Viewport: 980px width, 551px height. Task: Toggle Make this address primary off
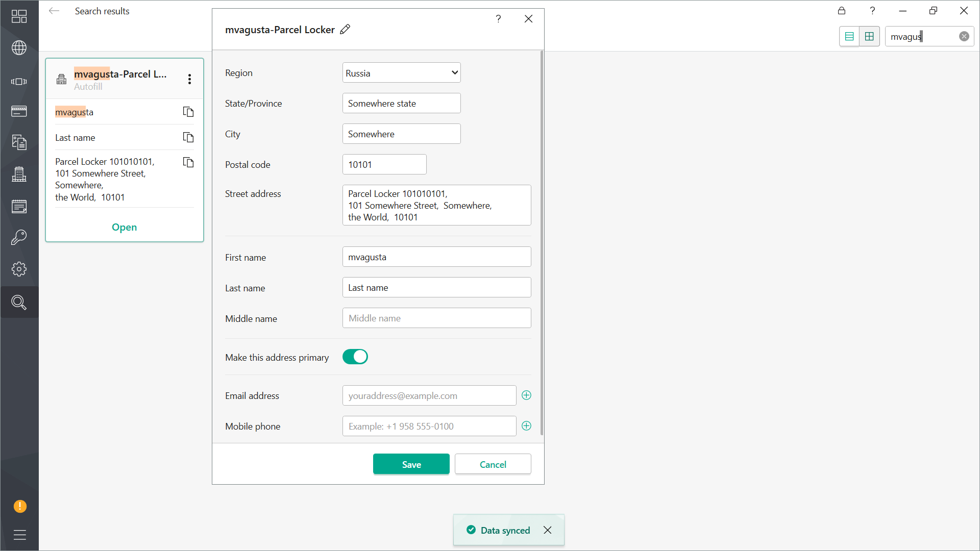click(x=355, y=357)
